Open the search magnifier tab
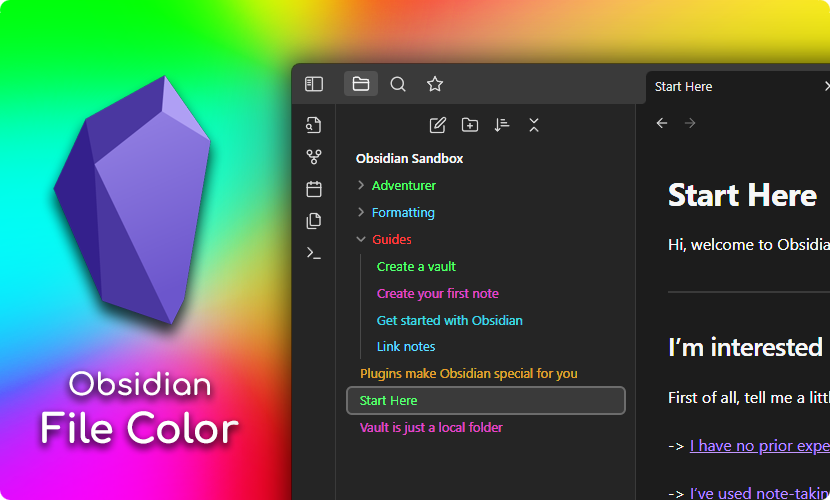This screenshot has width=830, height=500. 398,84
